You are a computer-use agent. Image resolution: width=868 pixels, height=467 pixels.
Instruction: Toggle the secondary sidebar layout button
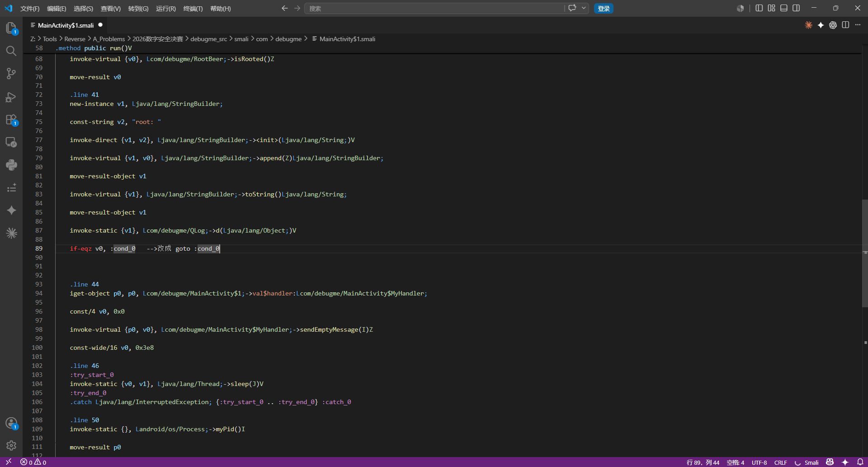(796, 8)
